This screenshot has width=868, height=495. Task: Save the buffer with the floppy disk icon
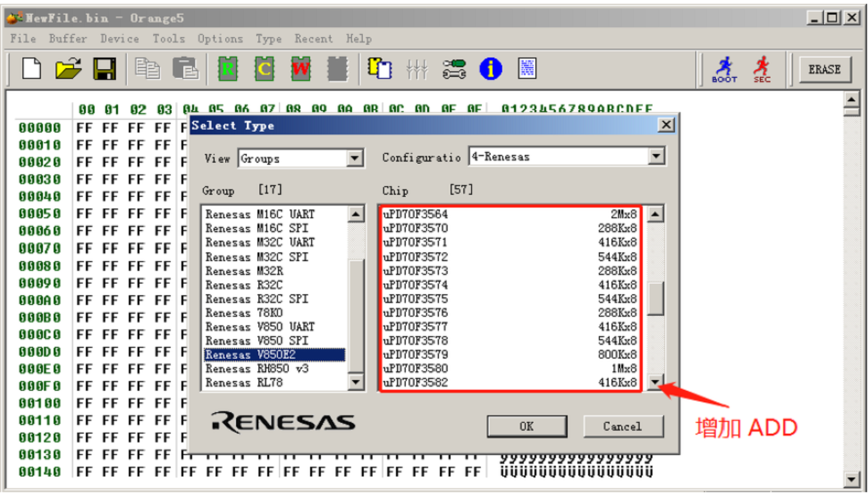tap(104, 70)
